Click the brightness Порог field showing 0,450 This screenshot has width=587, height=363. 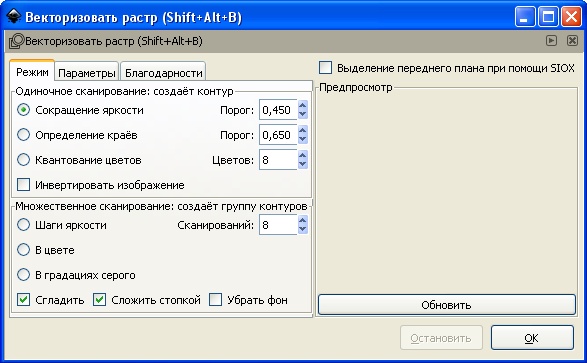(x=278, y=110)
